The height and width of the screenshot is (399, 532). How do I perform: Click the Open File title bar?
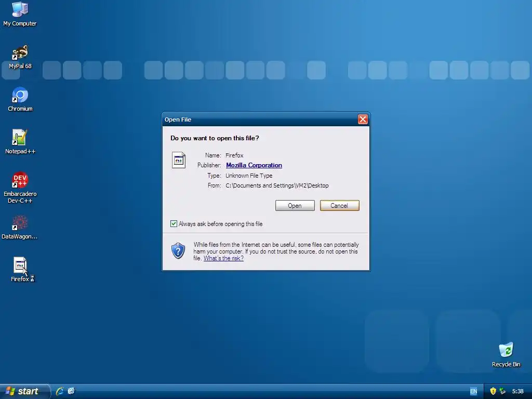coord(260,119)
